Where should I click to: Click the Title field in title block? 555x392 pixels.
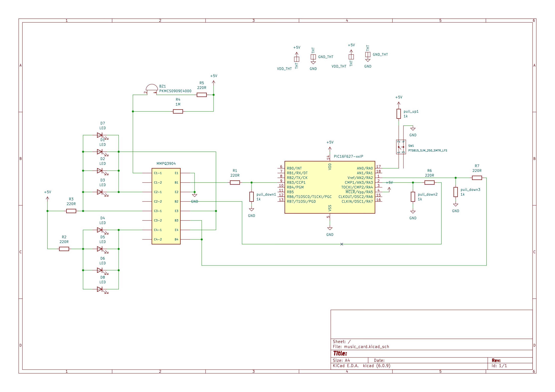340,354
